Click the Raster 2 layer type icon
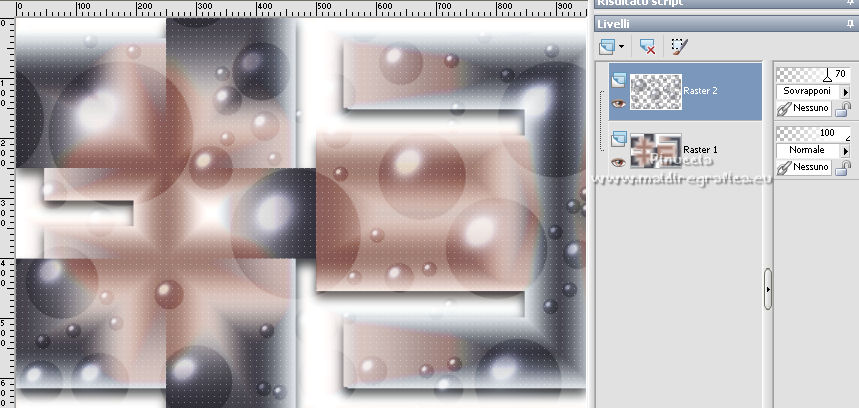The height and width of the screenshot is (408, 859). pyautogui.click(x=619, y=81)
